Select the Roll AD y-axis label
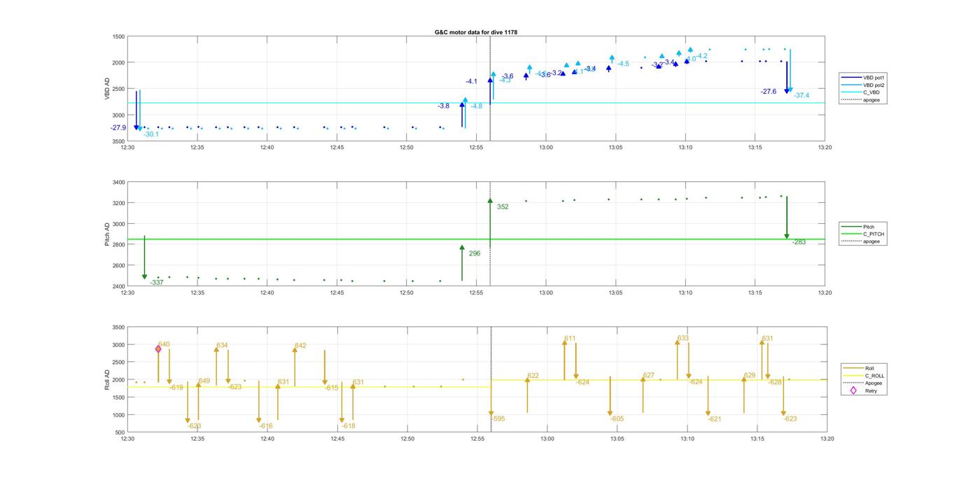The image size is (980, 485). (x=107, y=380)
